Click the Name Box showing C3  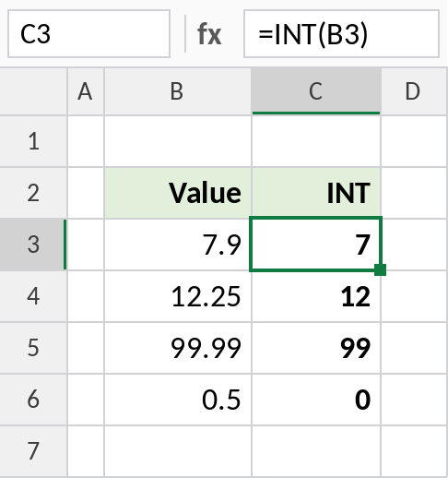[88, 34]
